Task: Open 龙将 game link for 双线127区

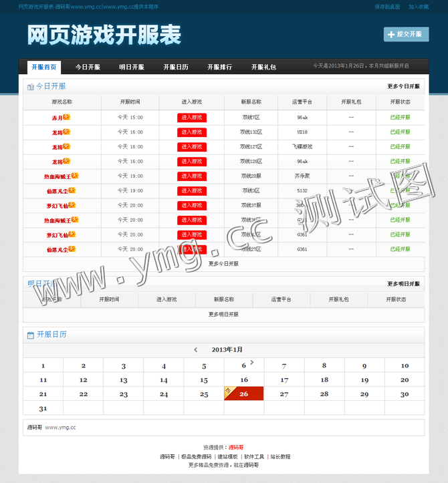Action: (57, 147)
